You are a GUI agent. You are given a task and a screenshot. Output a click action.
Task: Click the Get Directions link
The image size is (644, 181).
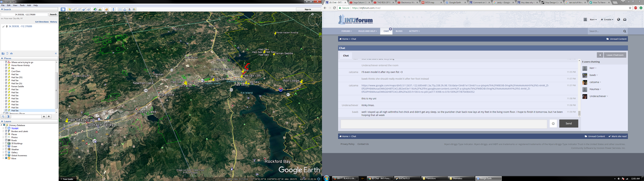point(42,22)
